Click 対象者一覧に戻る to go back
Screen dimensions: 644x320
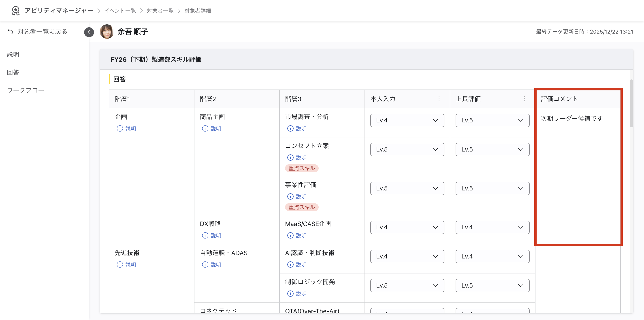click(42, 32)
